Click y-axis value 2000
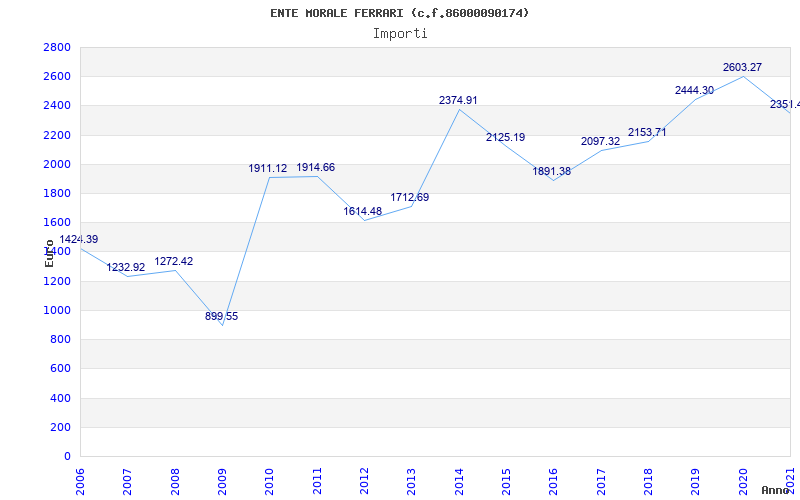Image resolution: width=800 pixels, height=500 pixels. (57, 164)
